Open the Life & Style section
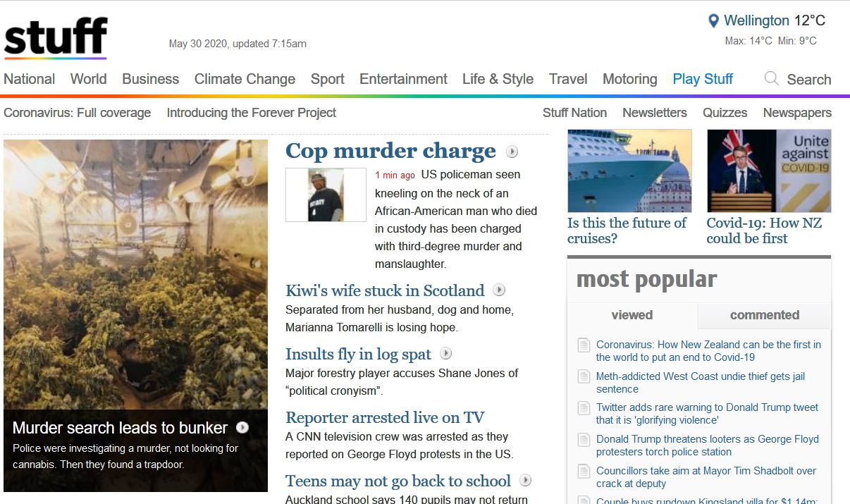The width and height of the screenshot is (850, 504). click(x=498, y=79)
